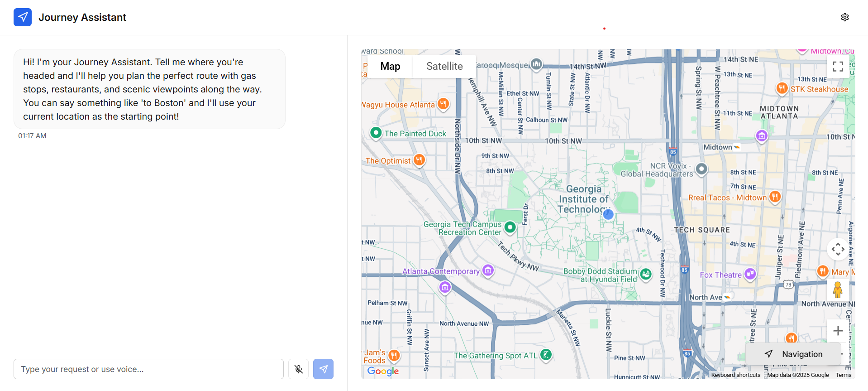Select the Street View pegman icon
The width and height of the screenshot is (868, 391).
click(x=838, y=290)
